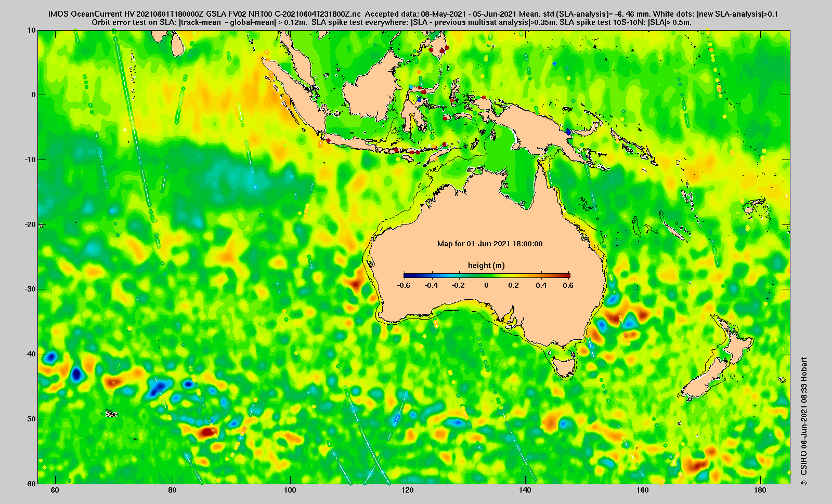Click the longitude axis label 80
Viewport: 832px width, 504px height.
(x=173, y=490)
